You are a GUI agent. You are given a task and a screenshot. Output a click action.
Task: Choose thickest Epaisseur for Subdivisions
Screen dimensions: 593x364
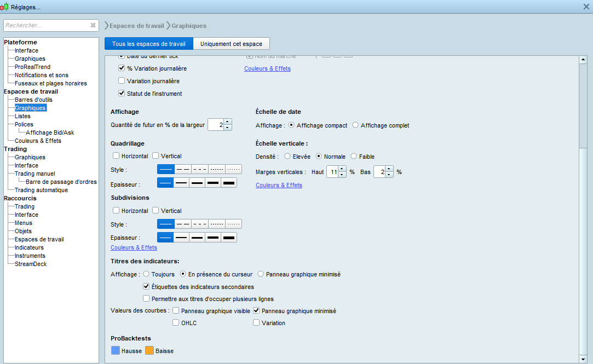pyautogui.click(x=229, y=238)
